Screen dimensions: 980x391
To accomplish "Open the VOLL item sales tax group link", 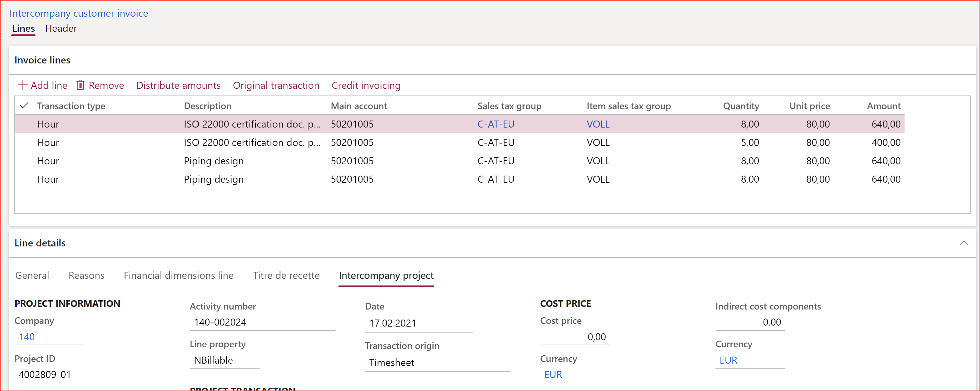I will click(x=598, y=124).
